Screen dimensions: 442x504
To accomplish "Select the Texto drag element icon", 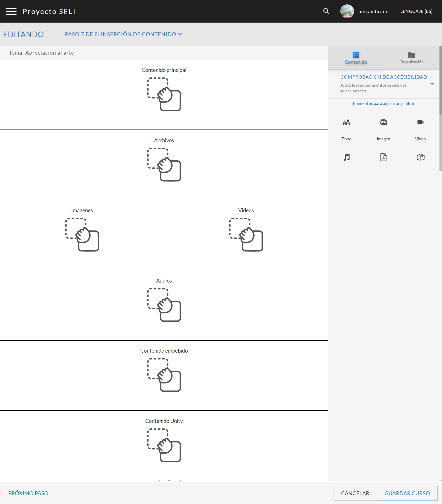I will [346, 123].
